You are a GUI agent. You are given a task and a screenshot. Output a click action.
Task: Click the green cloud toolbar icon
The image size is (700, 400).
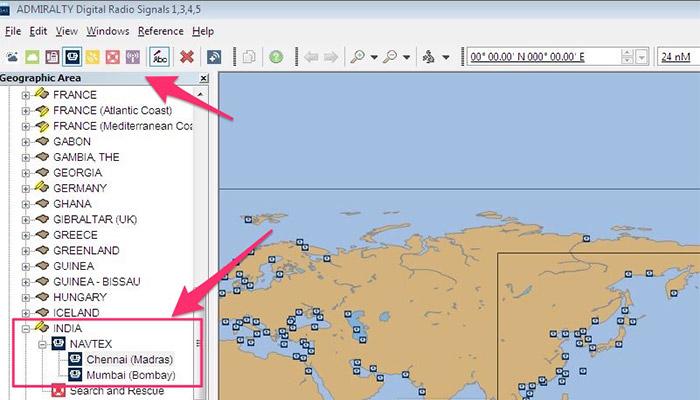tap(30, 57)
